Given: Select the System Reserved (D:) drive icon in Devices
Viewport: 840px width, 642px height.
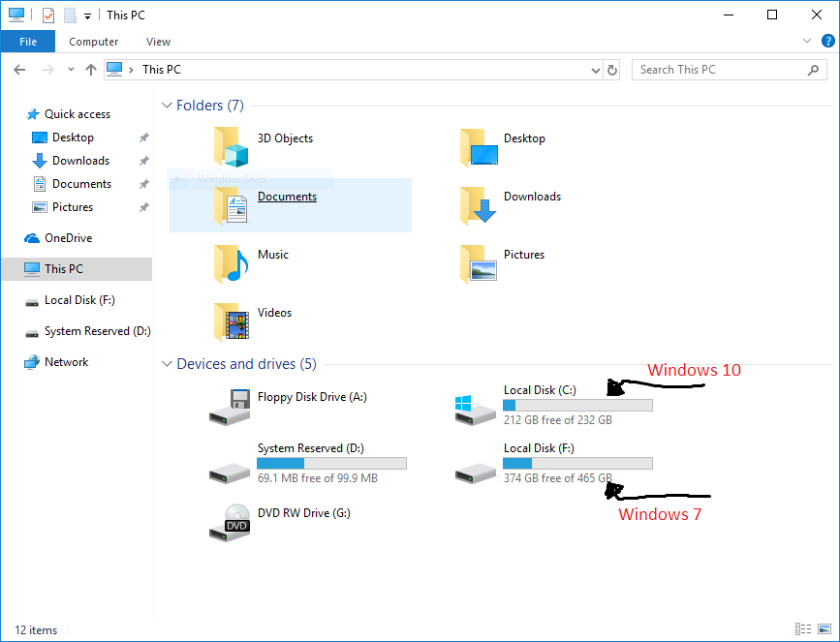Looking at the screenshot, I should [x=230, y=473].
